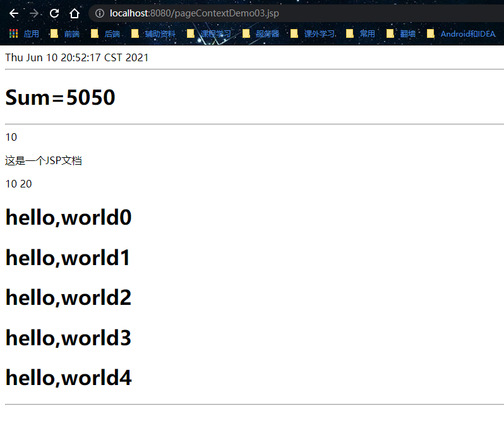
Task: Click the hello,world3 heading
Action: (x=68, y=338)
